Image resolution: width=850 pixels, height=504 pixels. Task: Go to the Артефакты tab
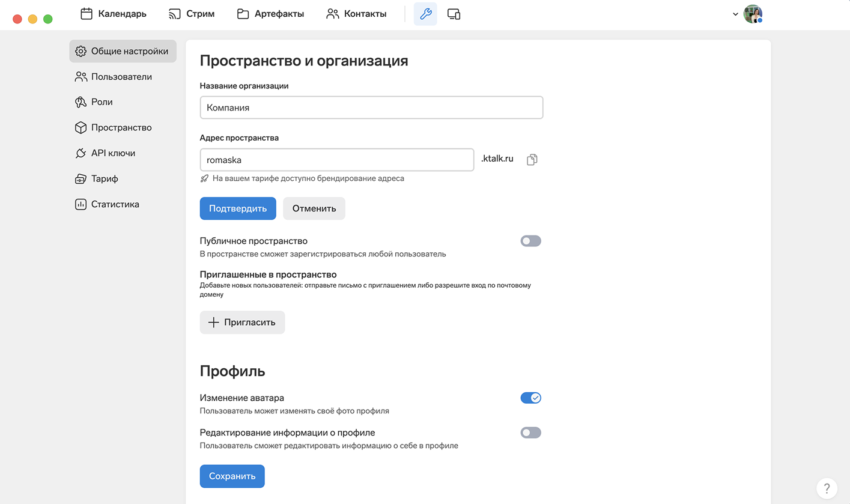pyautogui.click(x=270, y=14)
